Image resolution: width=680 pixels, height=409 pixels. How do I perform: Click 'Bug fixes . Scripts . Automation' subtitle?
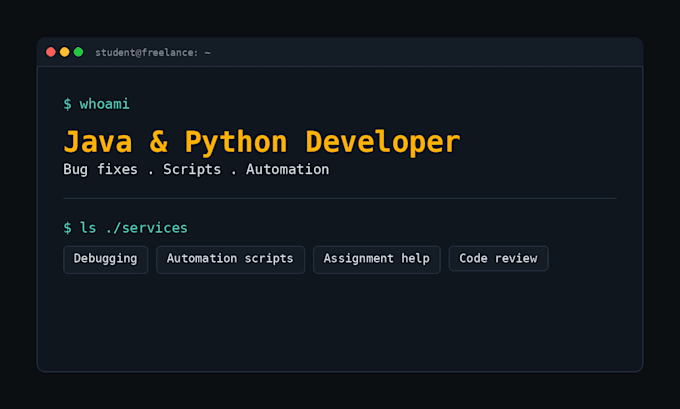[x=196, y=169]
